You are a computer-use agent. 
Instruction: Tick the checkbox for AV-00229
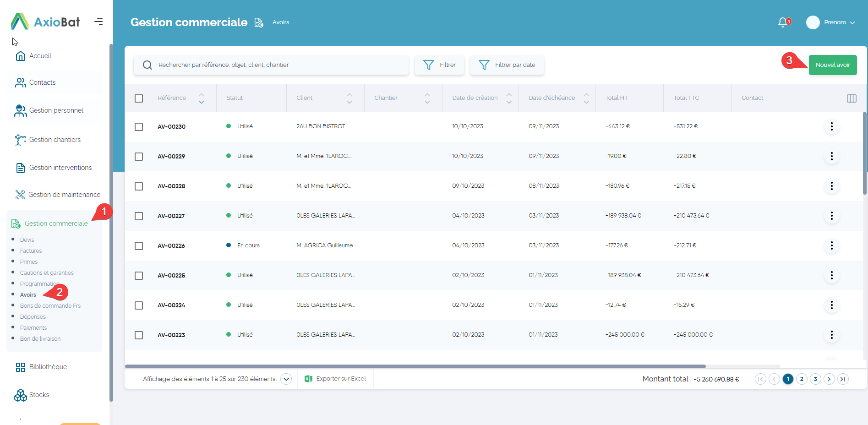pyautogui.click(x=139, y=157)
